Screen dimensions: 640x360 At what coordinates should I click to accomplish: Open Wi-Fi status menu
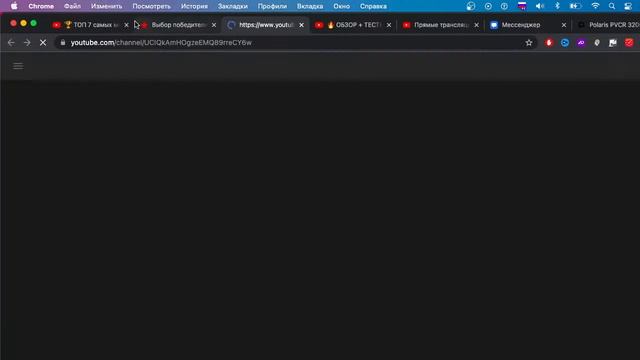tap(596, 6)
